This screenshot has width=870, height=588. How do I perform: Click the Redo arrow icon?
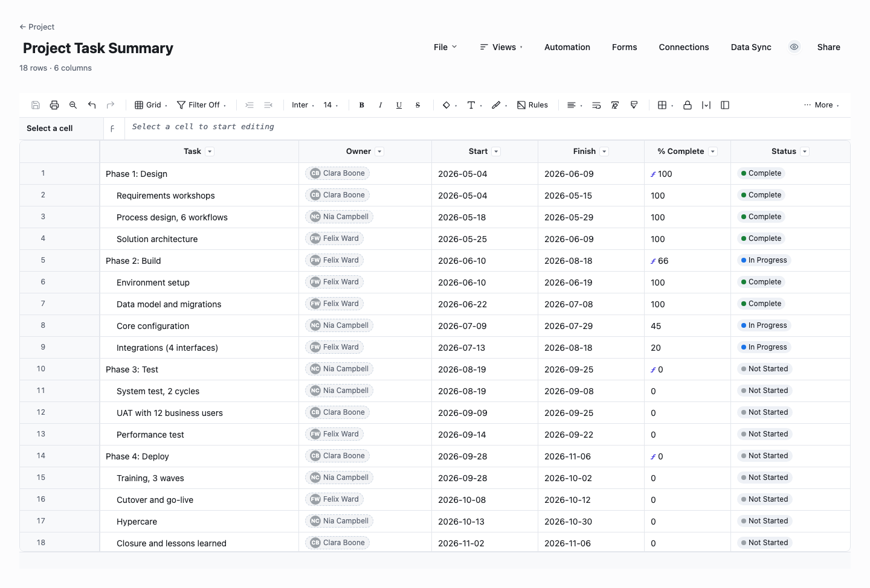point(111,105)
